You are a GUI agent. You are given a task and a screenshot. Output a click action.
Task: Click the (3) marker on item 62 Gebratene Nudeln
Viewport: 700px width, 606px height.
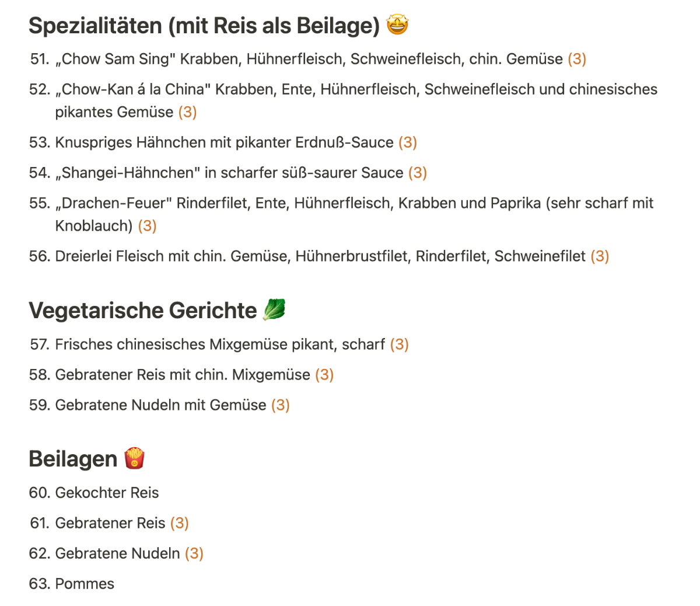tap(194, 553)
